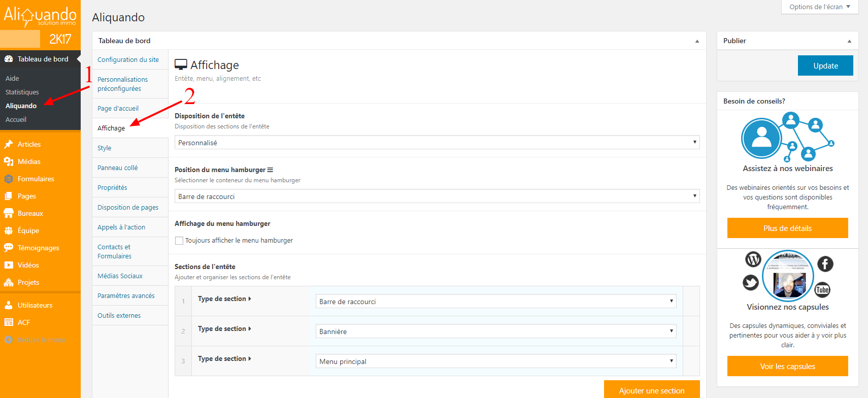868x398 pixels.
Task: Open Page d'accueil tab
Action: tap(130, 109)
